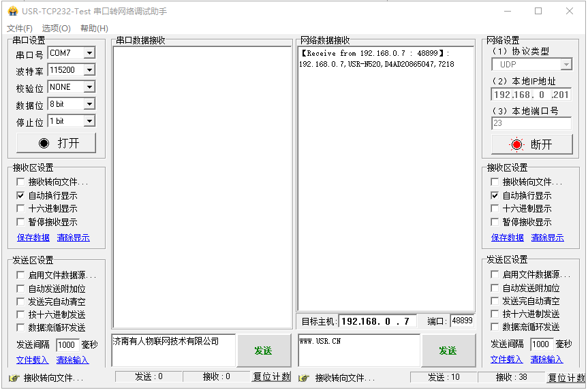Click the black circle icon on 打开 button
The height and width of the screenshot is (390, 588).
(x=44, y=143)
